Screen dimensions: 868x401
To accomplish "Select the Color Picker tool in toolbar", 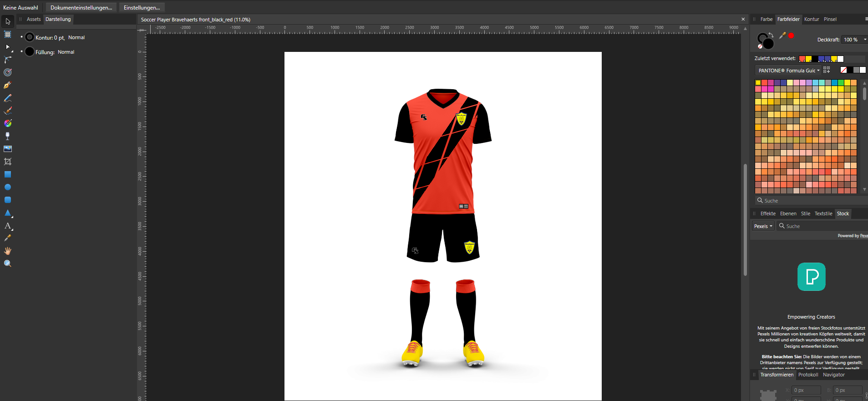I will coord(8,238).
